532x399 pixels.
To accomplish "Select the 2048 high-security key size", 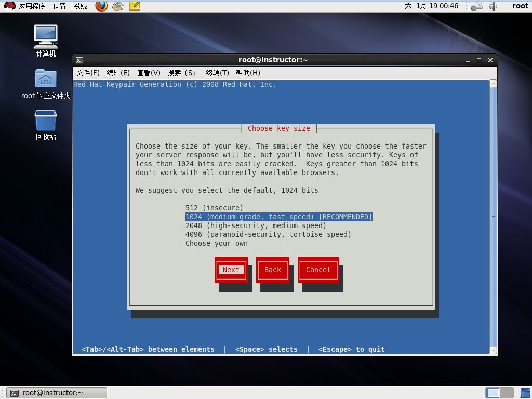I will pos(256,225).
